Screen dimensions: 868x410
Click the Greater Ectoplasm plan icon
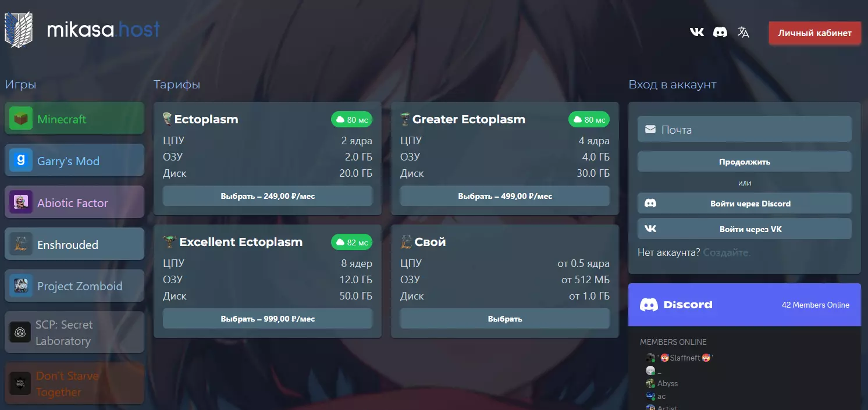pyautogui.click(x=405, y=119)
